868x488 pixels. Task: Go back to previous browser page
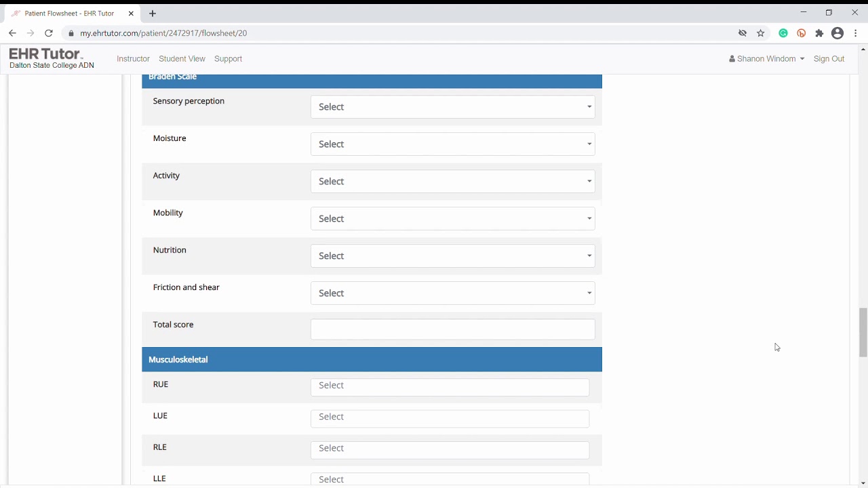12,33
